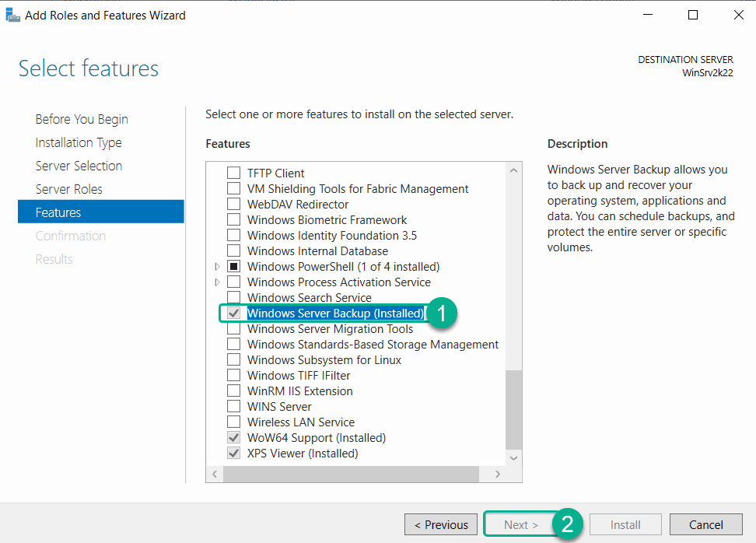Maximize the wizard window
The width and height of the screenshot is (756, 543).
pyautogui.click(x=693, y=15)
